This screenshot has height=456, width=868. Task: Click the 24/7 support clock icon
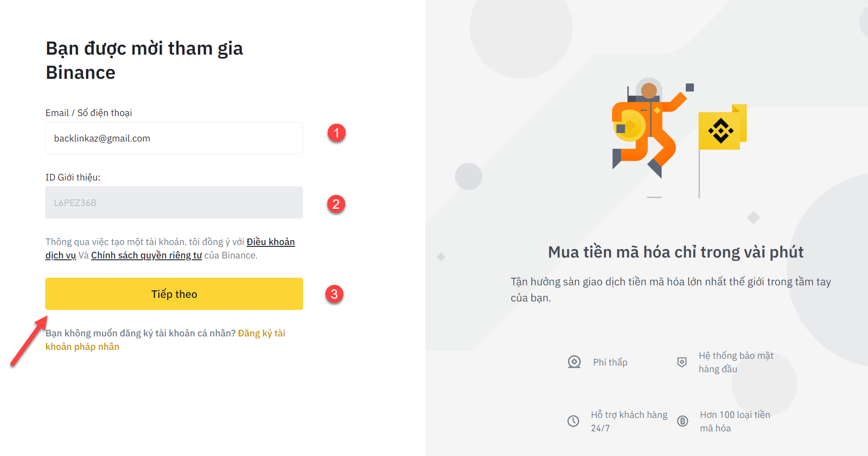tap(573, 421)
